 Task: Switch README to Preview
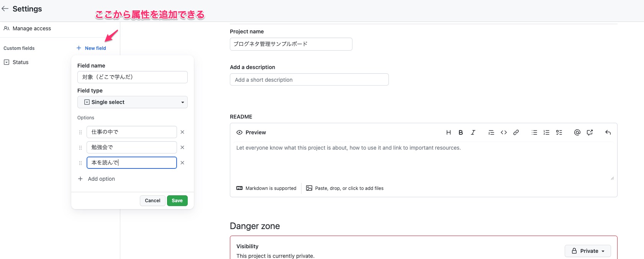coord(251,132)
